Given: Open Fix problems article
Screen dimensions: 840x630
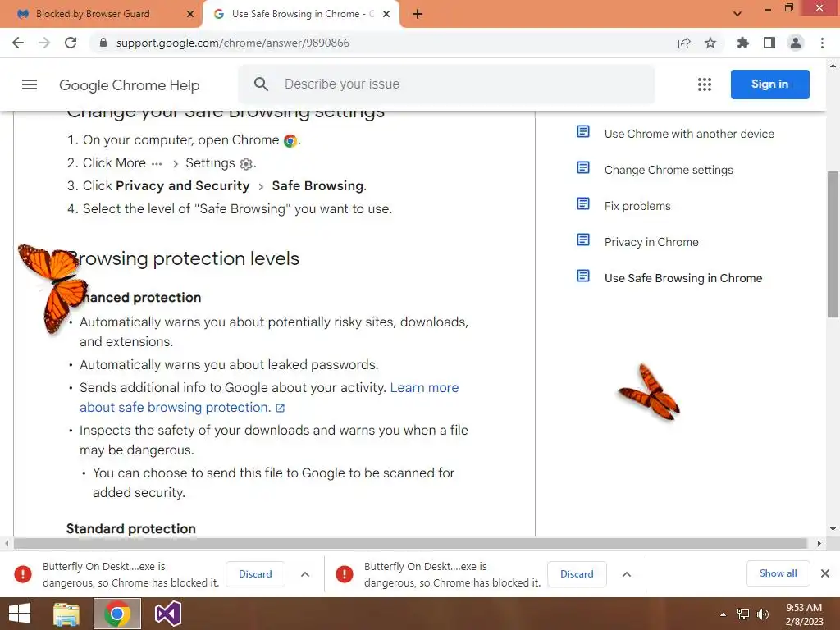Looking at the screenshot, I should (x=637, y=206).
